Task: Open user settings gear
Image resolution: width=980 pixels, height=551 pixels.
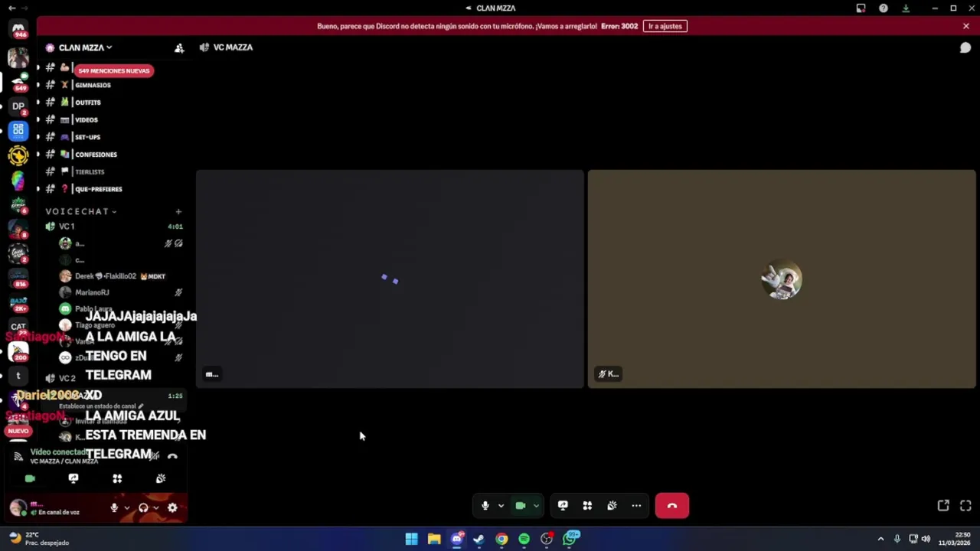Action: pos(172,507)
